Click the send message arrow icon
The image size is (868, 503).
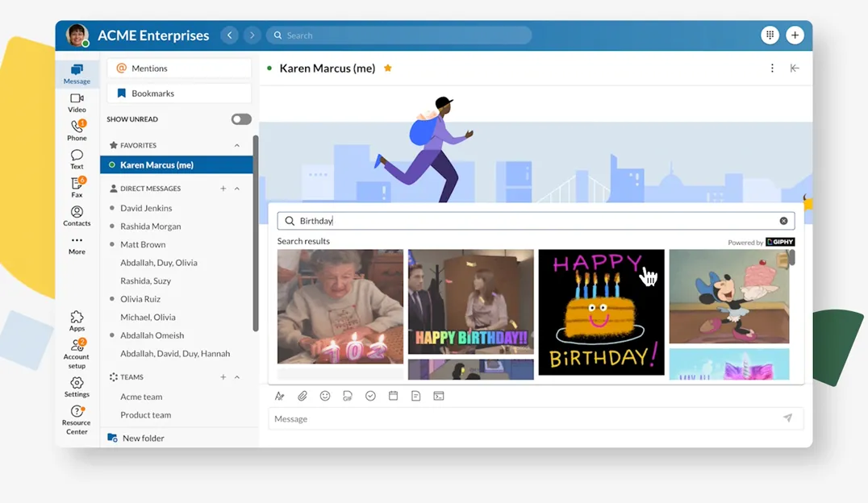pos(787,418)
